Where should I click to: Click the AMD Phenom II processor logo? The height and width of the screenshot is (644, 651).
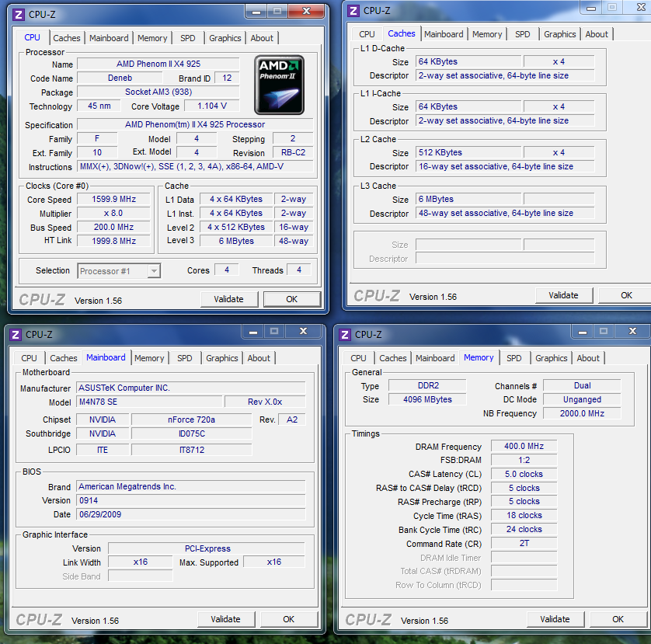(279, 85)
